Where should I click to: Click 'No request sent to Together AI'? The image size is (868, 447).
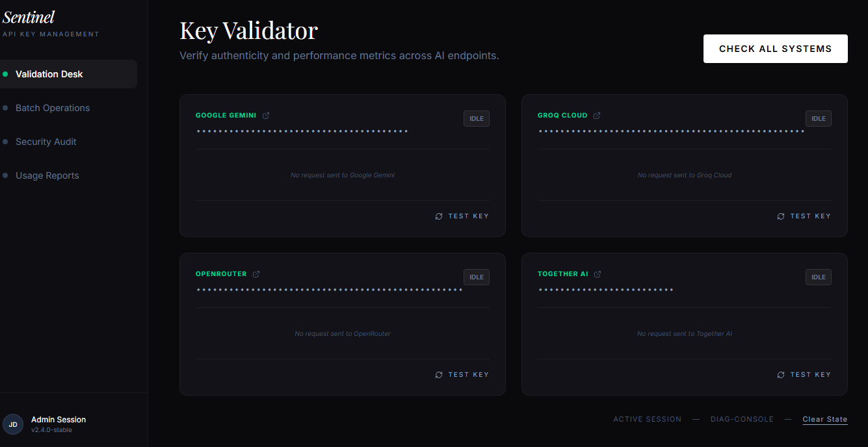click(685, 334)
